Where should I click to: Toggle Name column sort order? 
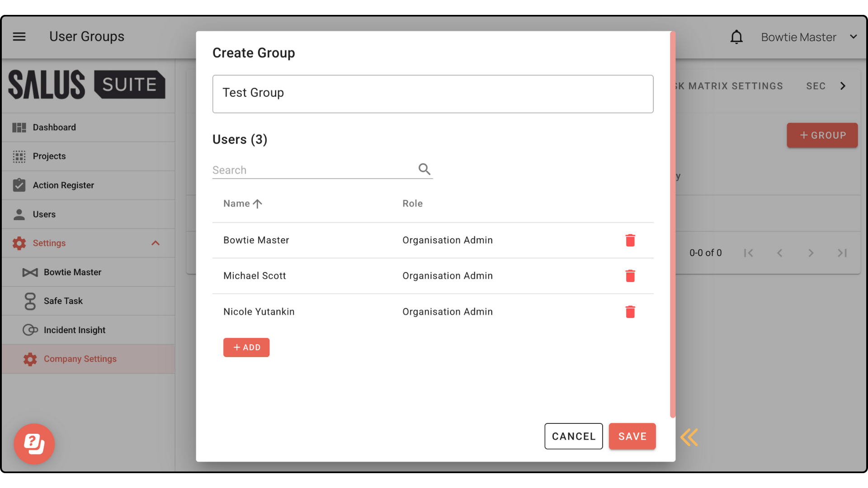pyautogui.click(x=243, y=204)
